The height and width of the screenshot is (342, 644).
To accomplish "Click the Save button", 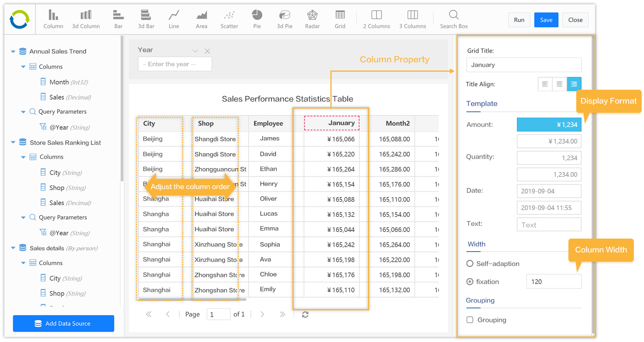I will [x=546, y=20].
